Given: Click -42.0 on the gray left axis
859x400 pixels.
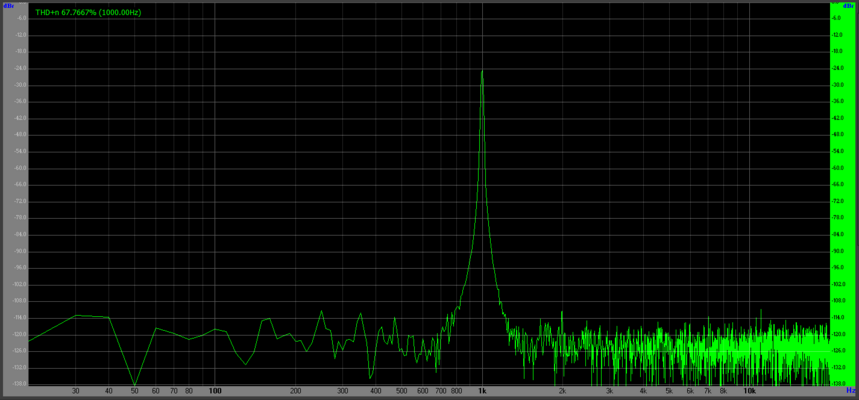Looking at the screenshot, I should 21,118.
